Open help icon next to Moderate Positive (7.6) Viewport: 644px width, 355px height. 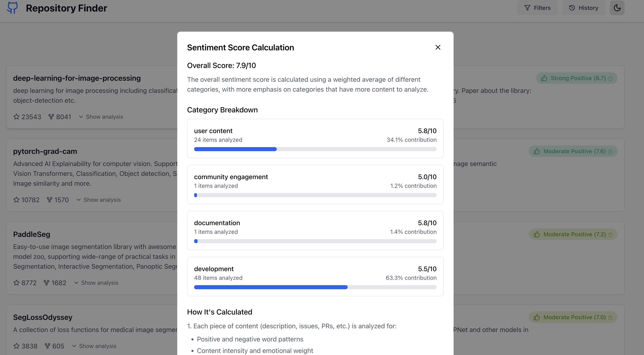coord(610,152)
